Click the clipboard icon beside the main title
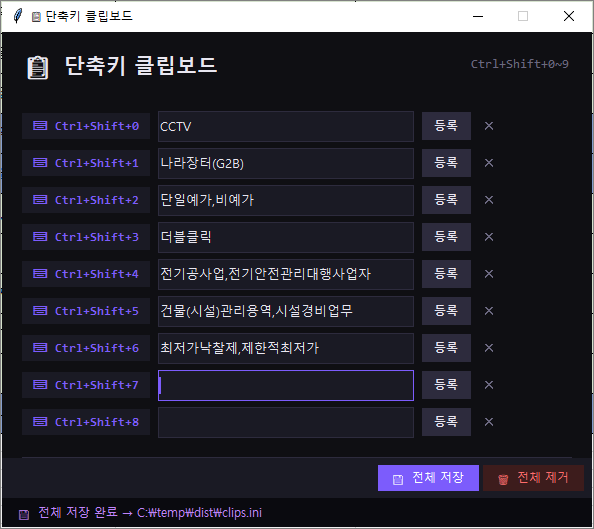 [38, 68]
